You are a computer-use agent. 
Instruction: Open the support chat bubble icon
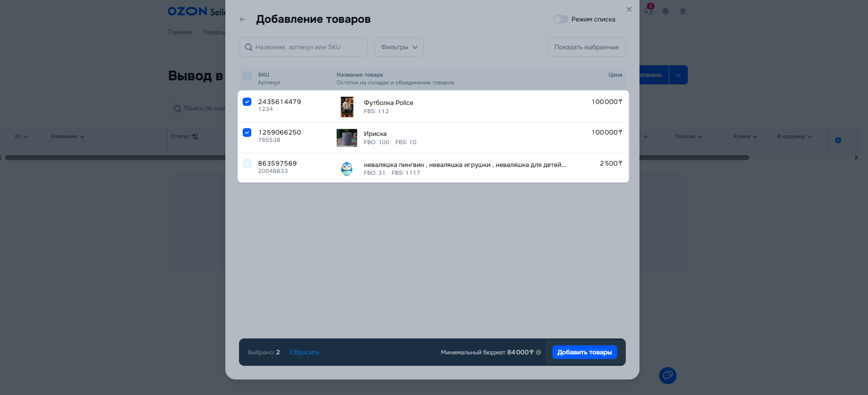coord(667,375)
